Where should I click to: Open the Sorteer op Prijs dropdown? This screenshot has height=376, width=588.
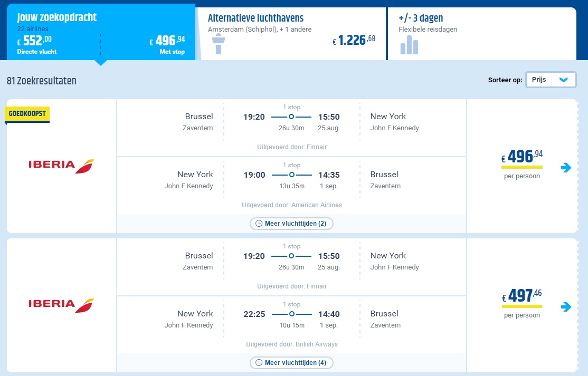click(x=551, y=80)
